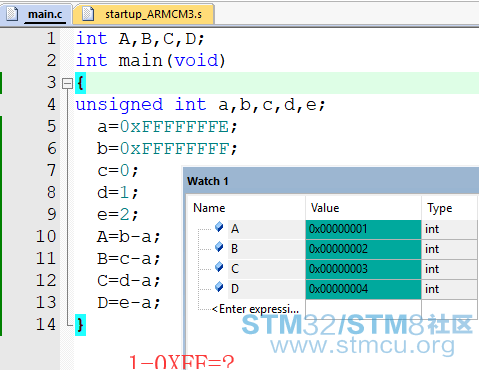Click the startup_ARMCM3.s file icon
Screen dimensions: 479x370
pyautogui.click(x=88, y=14)
